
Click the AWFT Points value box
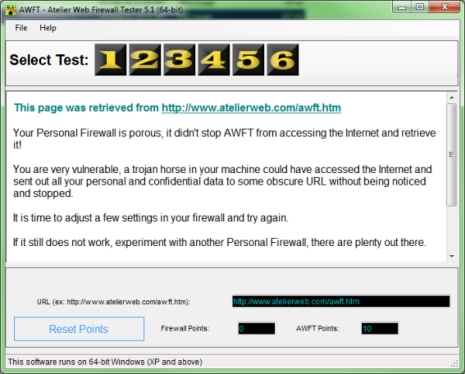point(380,328)
